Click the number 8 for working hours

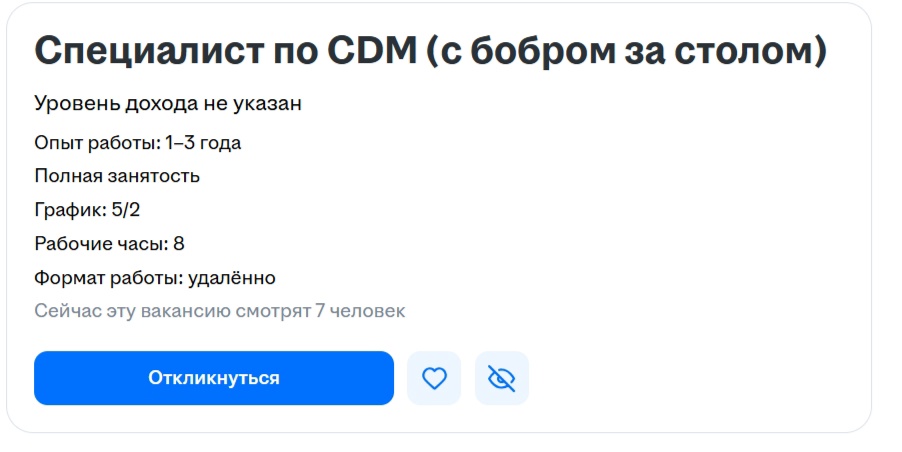pyautogui.click(x=179, y=244)
